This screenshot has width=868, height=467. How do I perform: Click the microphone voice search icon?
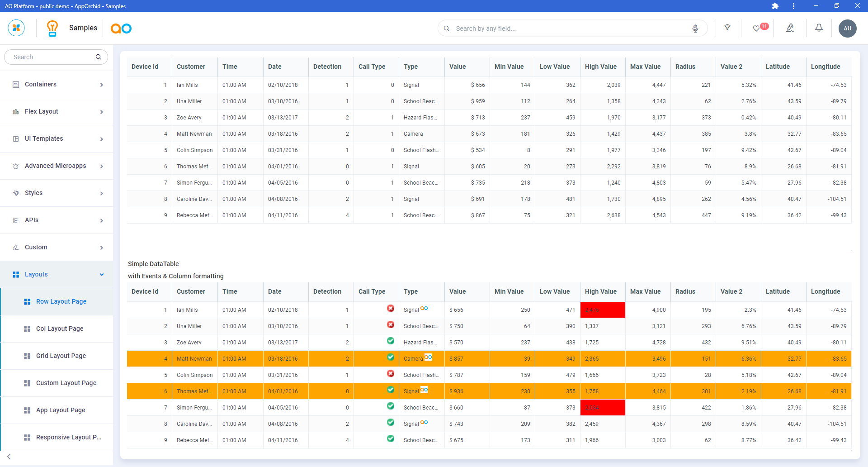coord(695,29)
